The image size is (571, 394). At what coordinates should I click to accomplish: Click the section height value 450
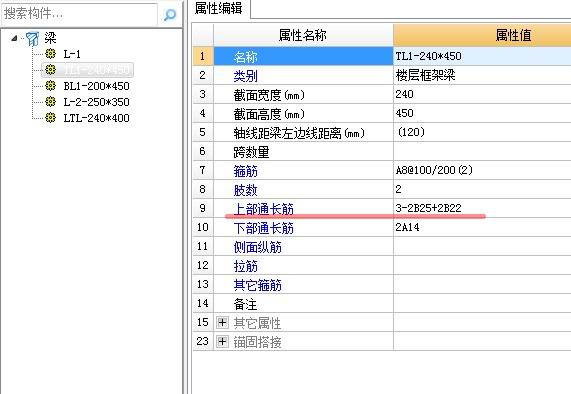pos(404,113)
